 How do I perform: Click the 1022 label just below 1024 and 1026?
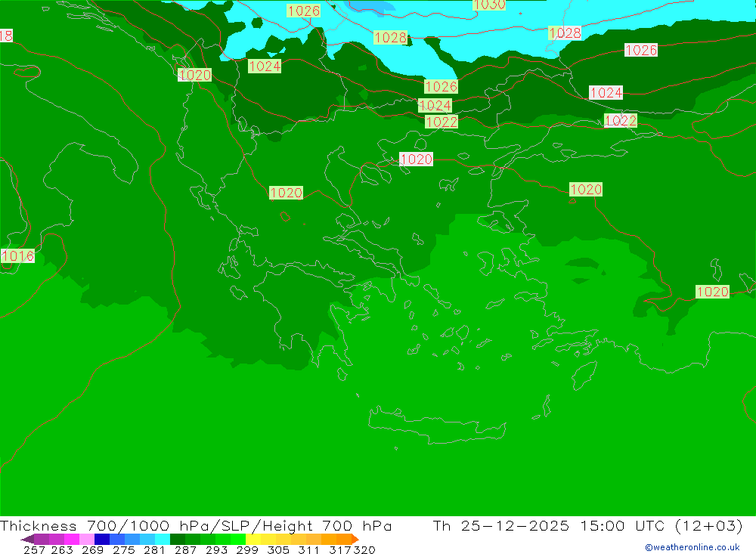tap(442, 122)
